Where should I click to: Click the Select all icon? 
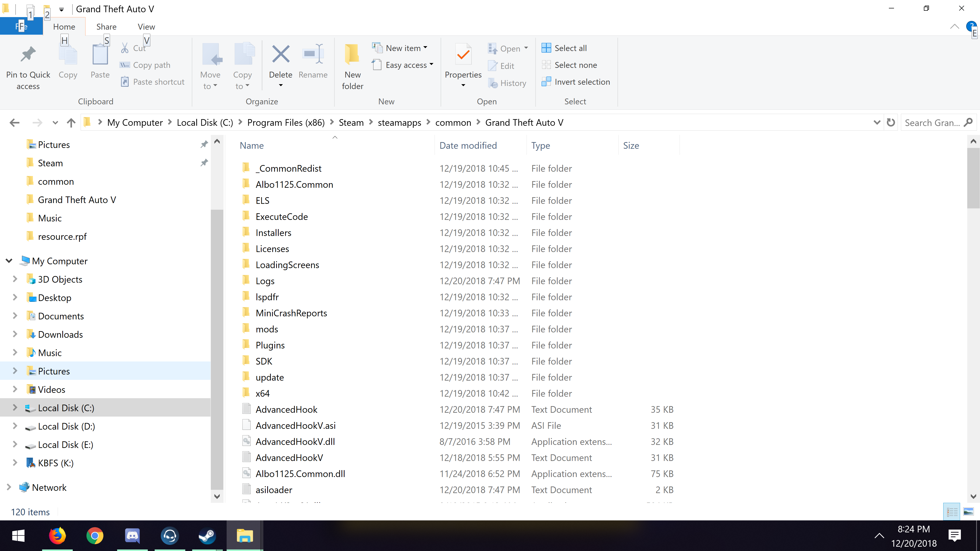click(x=546, y=48)
